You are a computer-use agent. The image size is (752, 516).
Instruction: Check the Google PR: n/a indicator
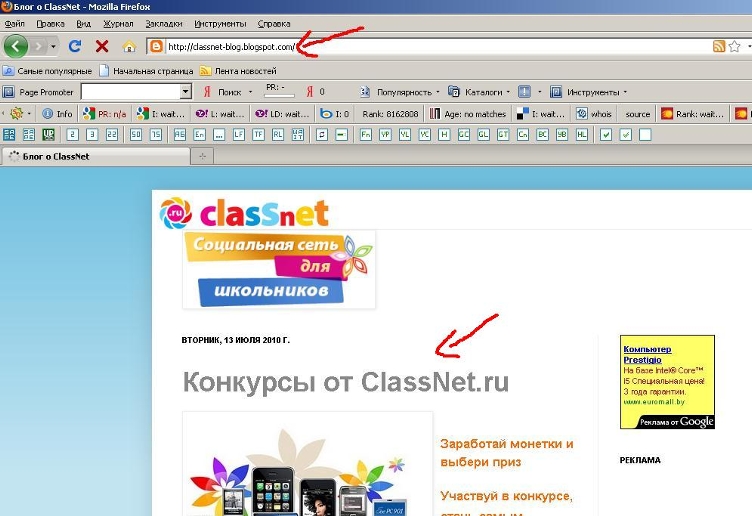[x=105, y=114]
